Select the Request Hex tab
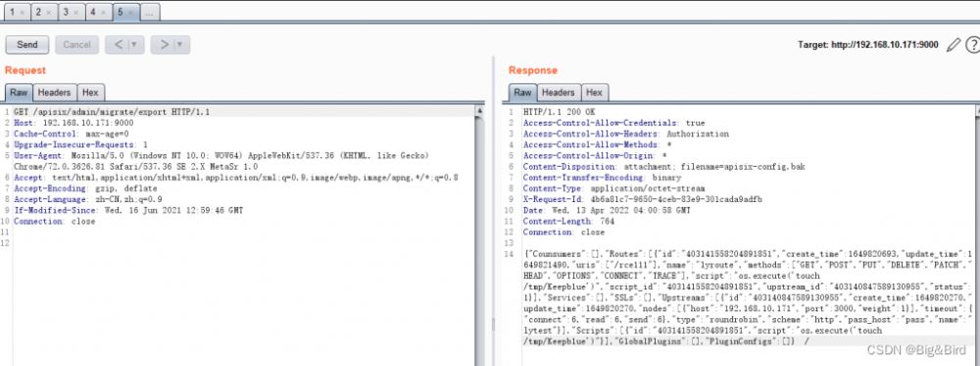980x366 pixels. 90,92
